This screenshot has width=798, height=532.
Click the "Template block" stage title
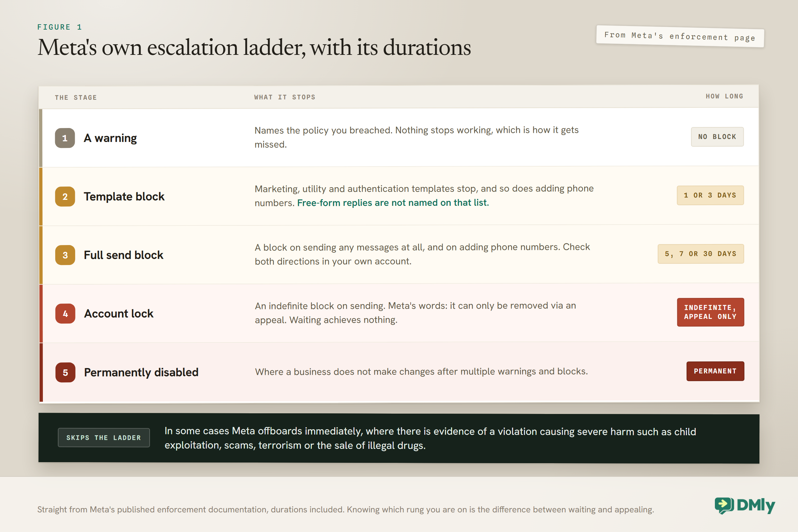(x=124, y=197)
